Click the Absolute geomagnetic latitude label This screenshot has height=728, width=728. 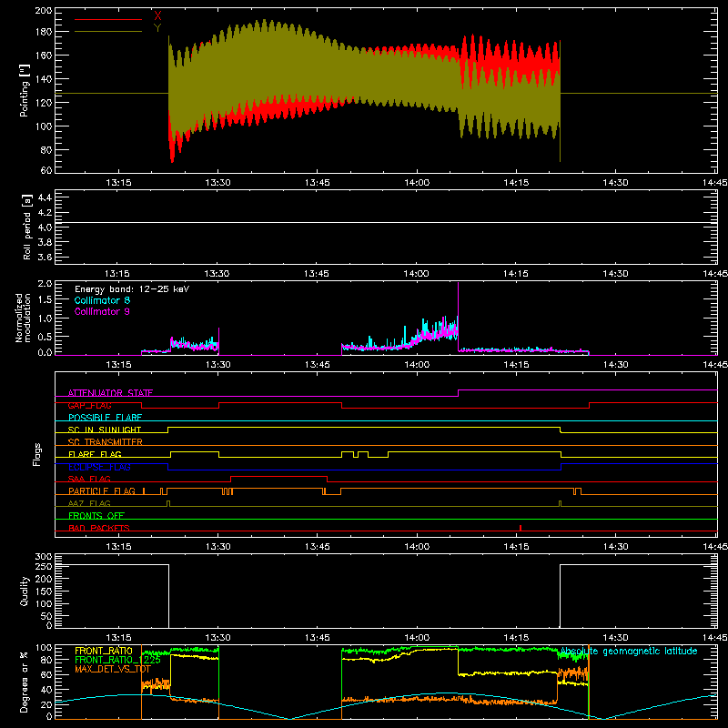click(629, 651)
